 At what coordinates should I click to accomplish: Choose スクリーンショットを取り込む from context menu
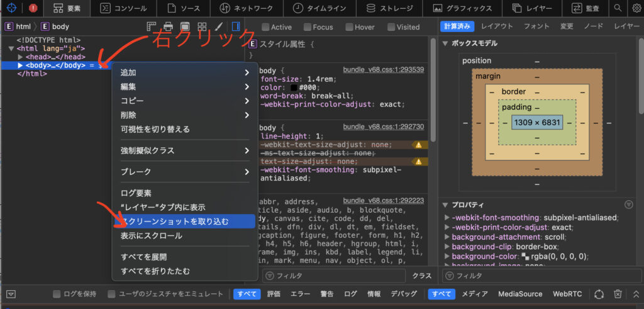pyautogui.click(x=185, y=222)
